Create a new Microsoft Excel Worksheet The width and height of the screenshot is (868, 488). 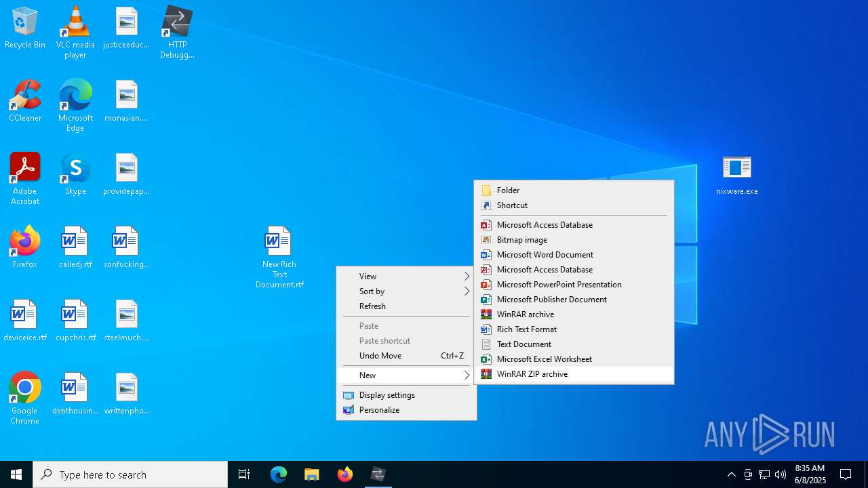coord(574,359)
